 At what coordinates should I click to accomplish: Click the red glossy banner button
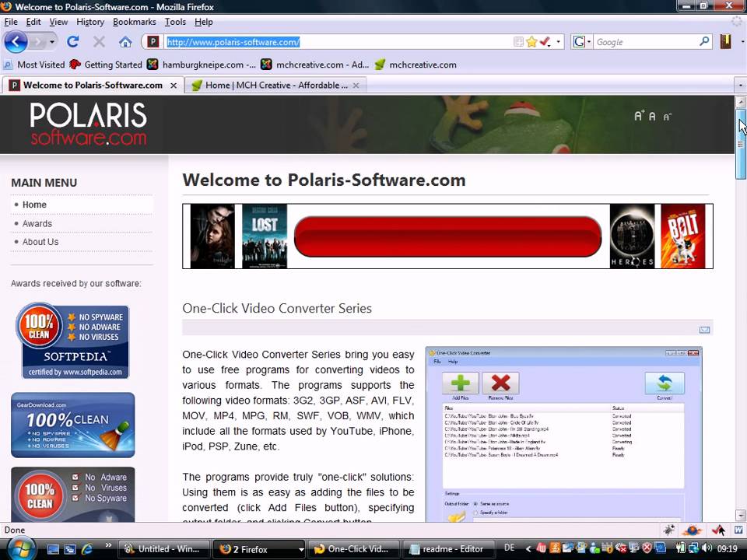pyautogui.click(x=448, y=236)
